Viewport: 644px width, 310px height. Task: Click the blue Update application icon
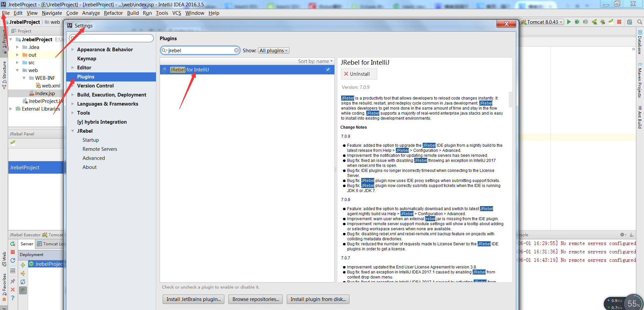13,260
